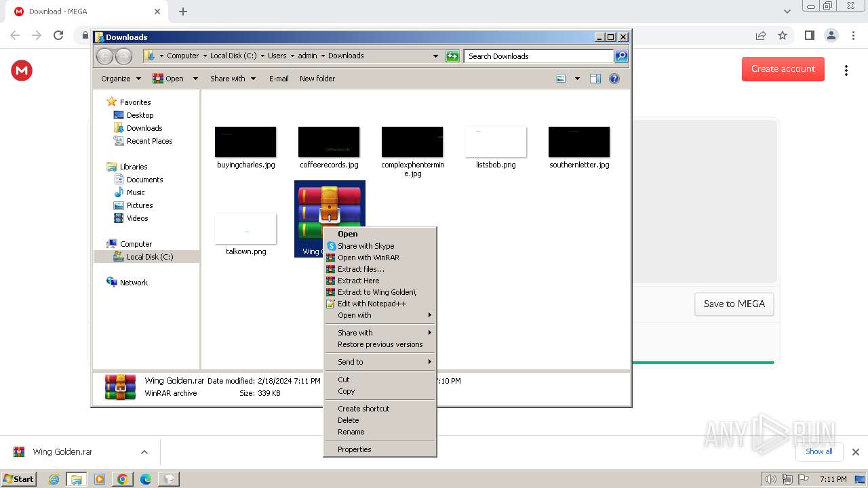Viewport: 868px width, 488px height.
Task: Select Desktop in navigation pane
Action: (140, 115)
